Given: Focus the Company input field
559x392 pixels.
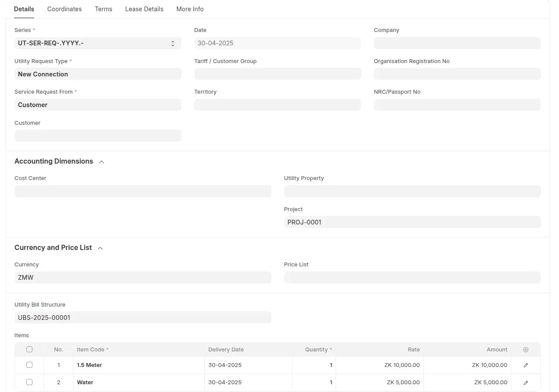Looking at the screenshot, I should pos(457,43).
